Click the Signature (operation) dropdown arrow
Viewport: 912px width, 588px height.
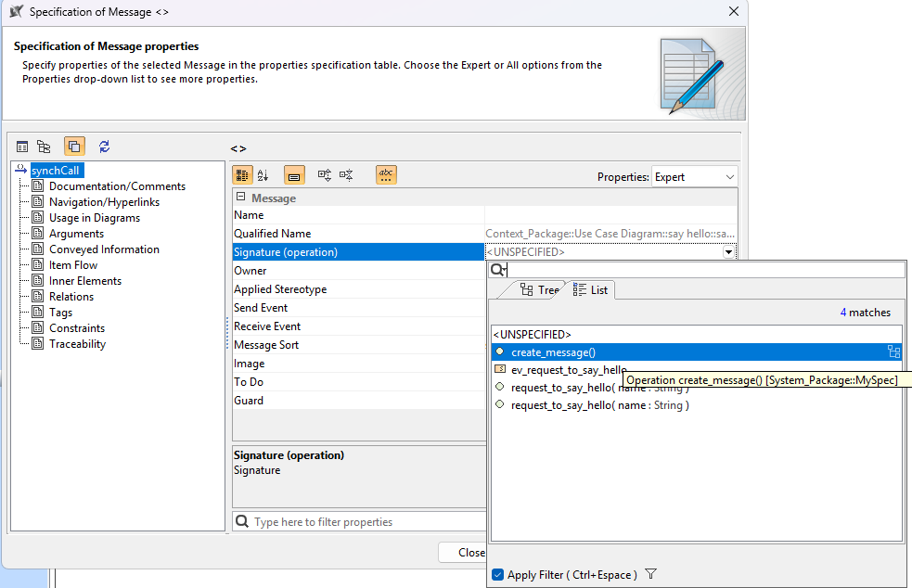coord(728,252)
